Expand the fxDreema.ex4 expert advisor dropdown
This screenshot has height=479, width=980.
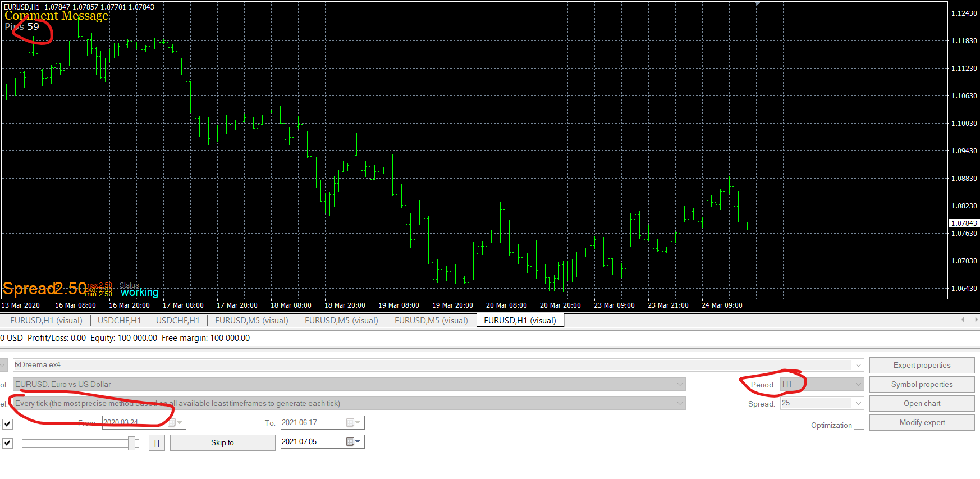coord(858,365)
